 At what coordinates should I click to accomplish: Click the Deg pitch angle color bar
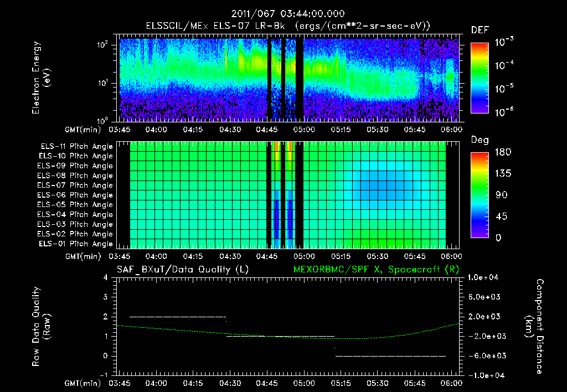(x=480, y=195)
